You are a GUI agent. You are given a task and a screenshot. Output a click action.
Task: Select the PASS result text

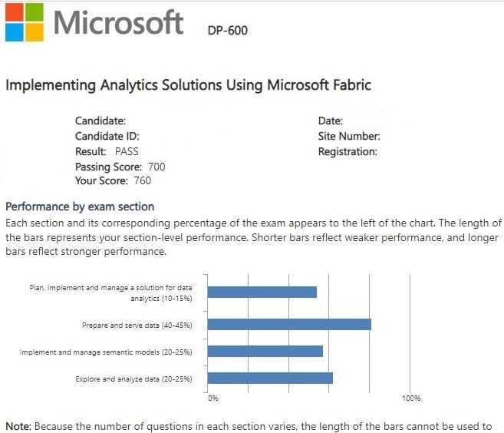click(x=127, y=151)
